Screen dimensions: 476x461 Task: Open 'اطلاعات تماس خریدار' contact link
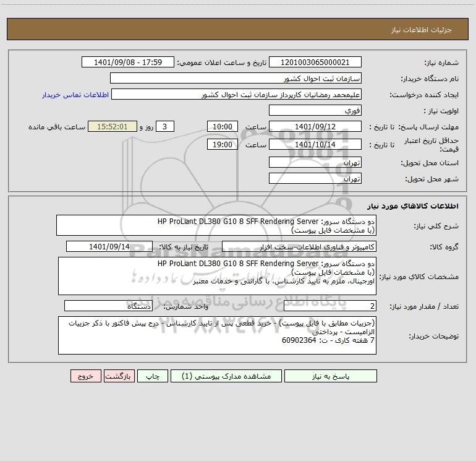[75, 95]
